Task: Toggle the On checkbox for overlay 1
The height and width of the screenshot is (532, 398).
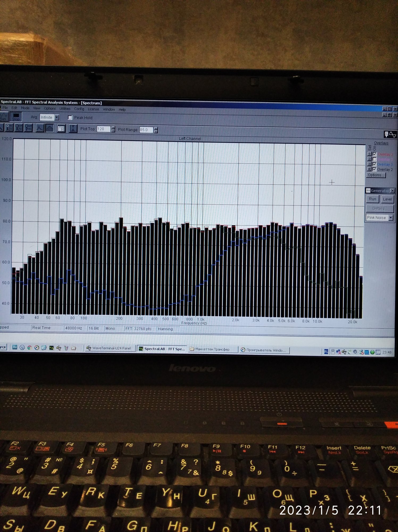Action: [375, 154]
